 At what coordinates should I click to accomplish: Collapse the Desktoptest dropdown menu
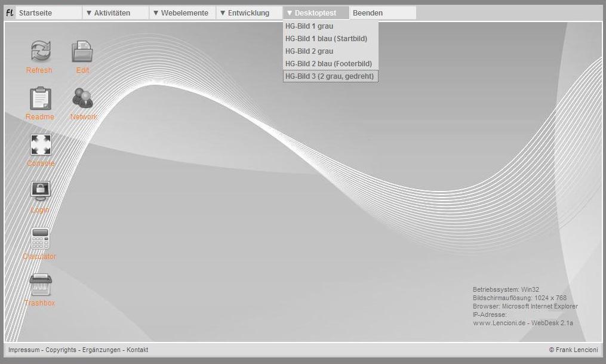pos(316,13)
